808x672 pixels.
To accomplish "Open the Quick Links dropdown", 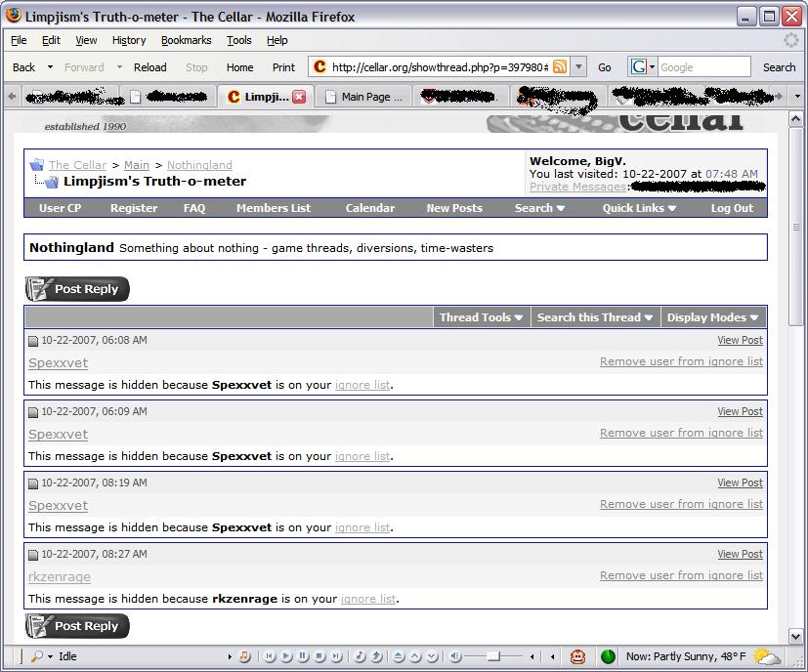I will 640,208.
